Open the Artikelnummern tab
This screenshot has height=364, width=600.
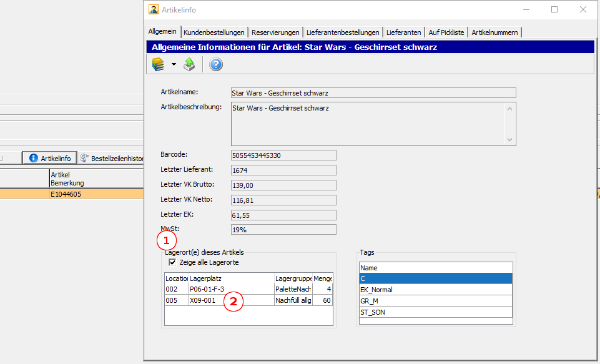pos(494,32)
